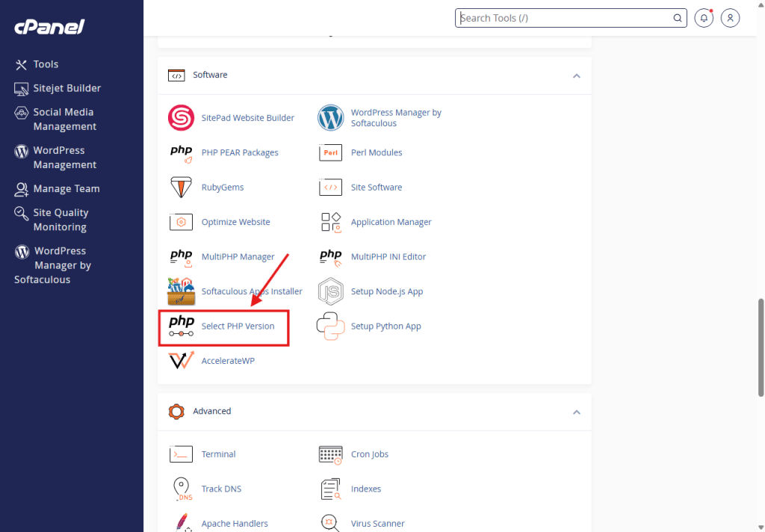This screenshot has height=532, width=765.
Task: Click the Setup Node.js App icon
Action: tap(330, 291)
